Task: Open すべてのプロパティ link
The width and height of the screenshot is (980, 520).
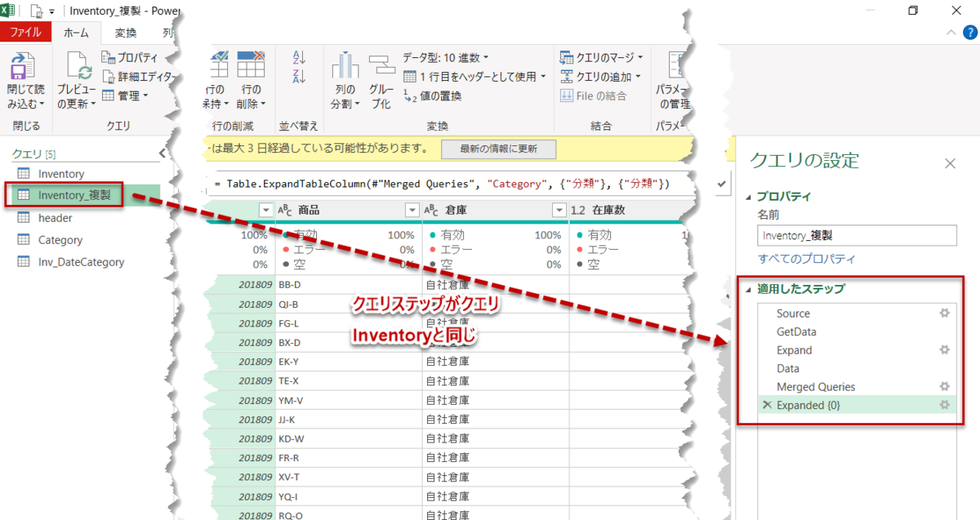Action: [x=807, y=259]
